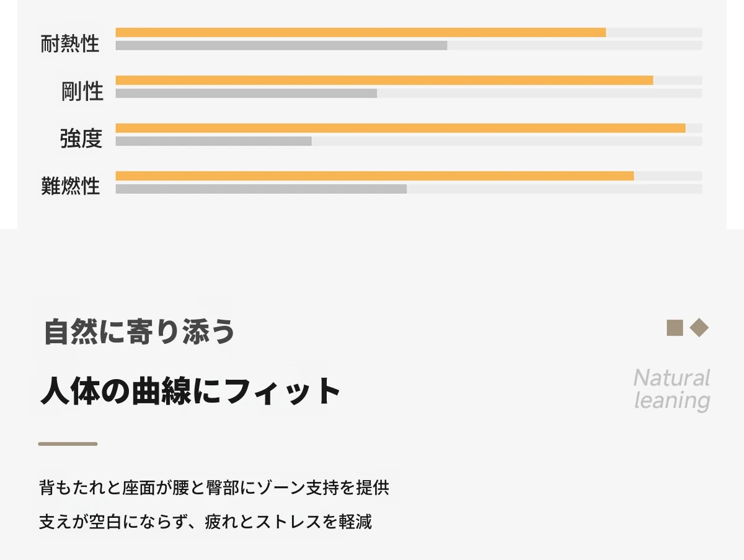Click the gray 剛性 comparison bar

[x=246, y=93]
